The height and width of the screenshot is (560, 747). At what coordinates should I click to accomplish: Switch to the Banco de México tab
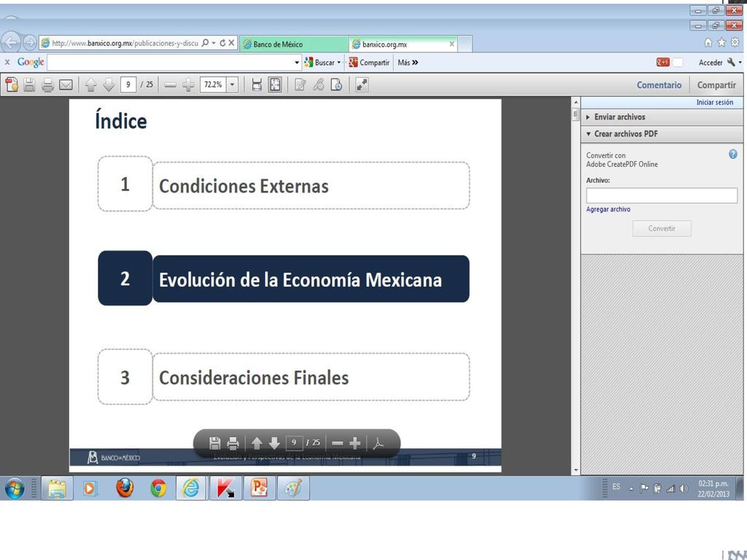(x=294, y=44)
